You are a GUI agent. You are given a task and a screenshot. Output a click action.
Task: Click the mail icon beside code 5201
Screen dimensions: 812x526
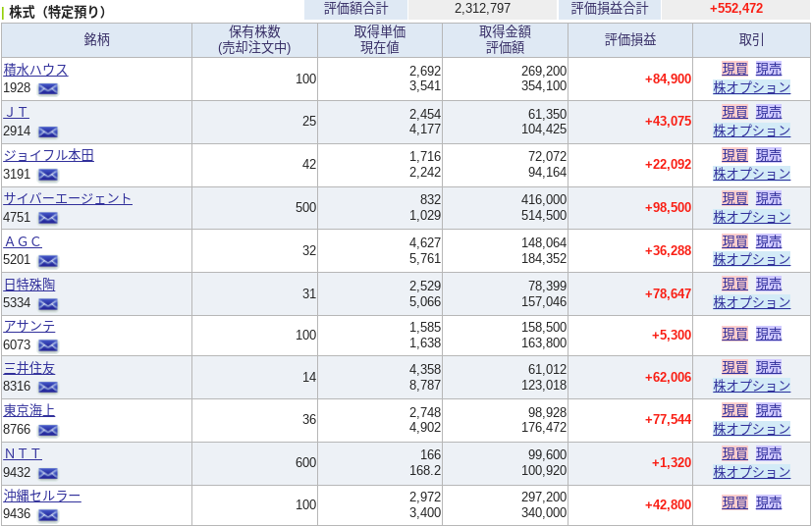point(48,260)
